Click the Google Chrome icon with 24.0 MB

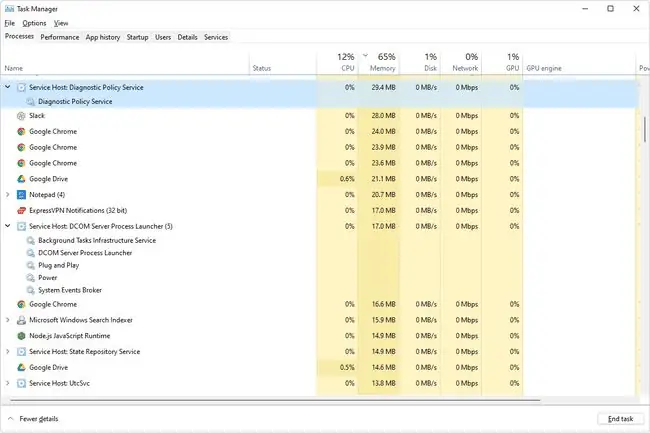[21, 132]
